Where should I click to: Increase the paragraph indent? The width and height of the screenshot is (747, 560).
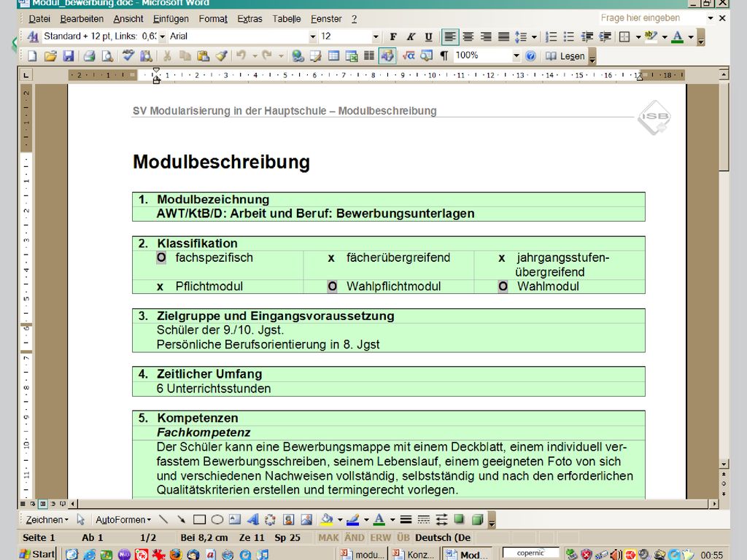605,37
